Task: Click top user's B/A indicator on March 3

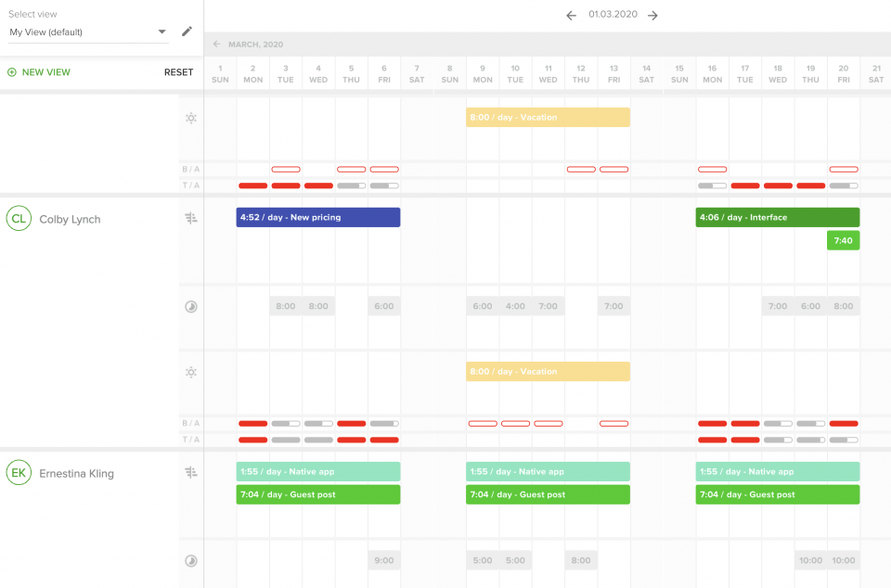Action: coord(286,169)
